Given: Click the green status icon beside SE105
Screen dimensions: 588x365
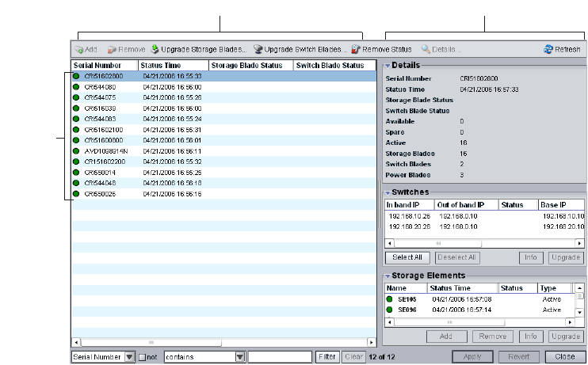Looking at the screenshot, I should [x=390, y=299].
